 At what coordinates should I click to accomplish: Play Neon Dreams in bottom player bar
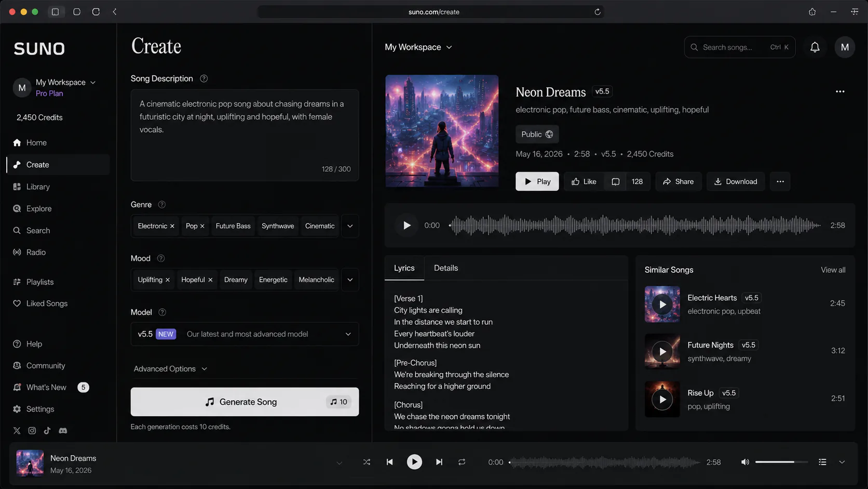pyautogui.click(x=414, y=462)
